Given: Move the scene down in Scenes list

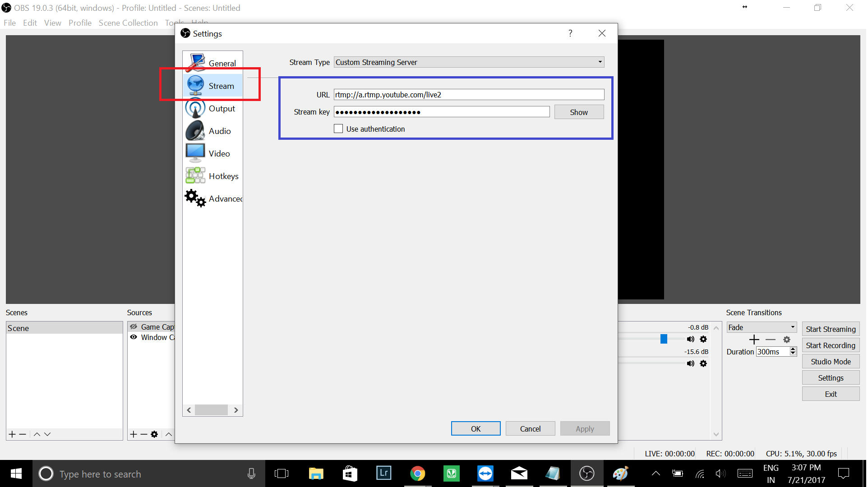Looking at the screenshot, I should click(47, 435).
